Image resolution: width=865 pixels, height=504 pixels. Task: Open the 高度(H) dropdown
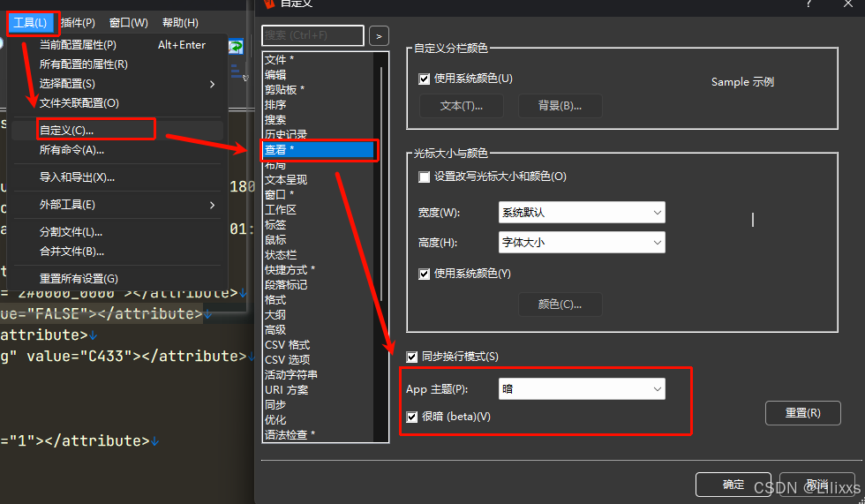click(x=582, y=243)
